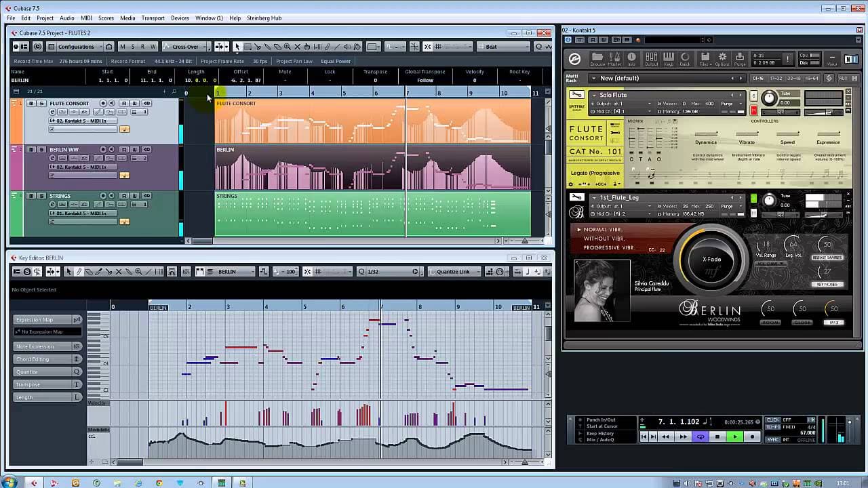This screenshot has height=488, width=868.
Task: Click the Stop button in transport panel
Action: point(717,437)
